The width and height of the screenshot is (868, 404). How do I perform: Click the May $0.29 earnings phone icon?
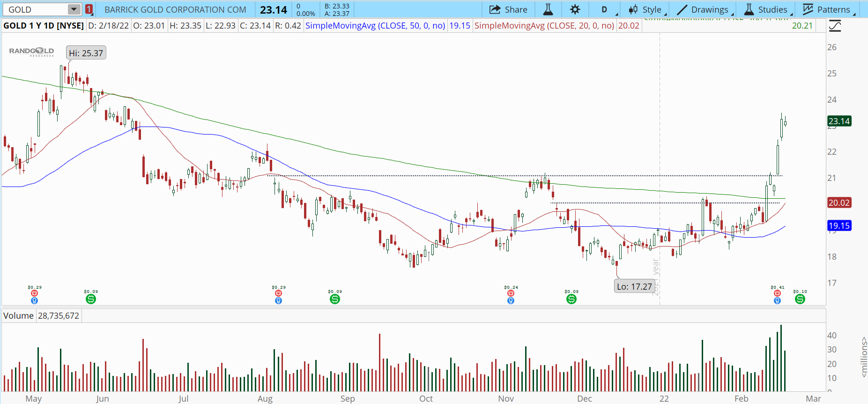(x=34, y=293)
